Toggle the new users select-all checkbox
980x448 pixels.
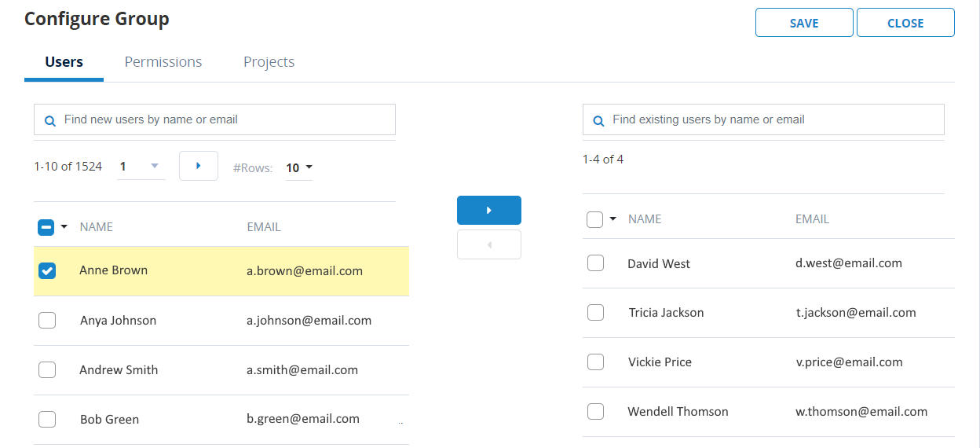tap(46, 227)
